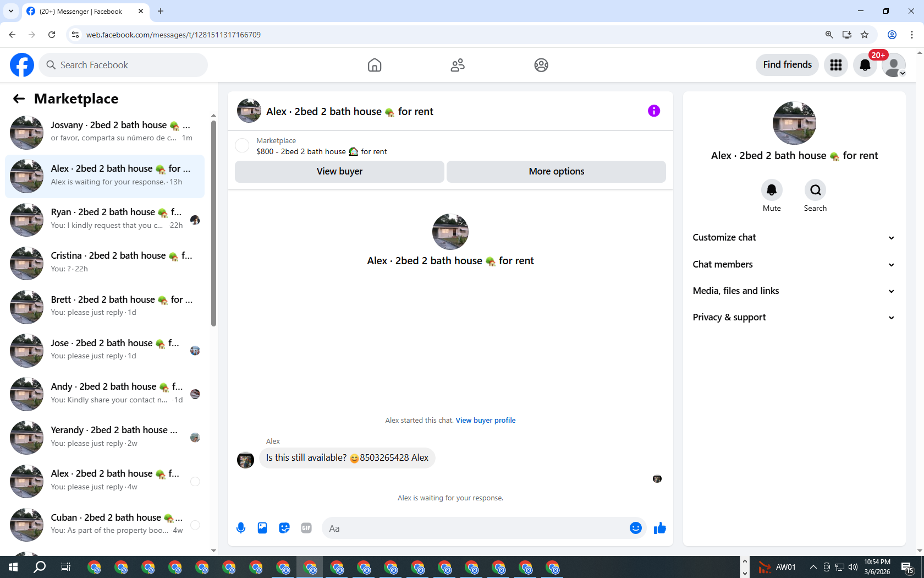Bookmark this page with the star icon

pyautogui.click(x=865, y=35)
